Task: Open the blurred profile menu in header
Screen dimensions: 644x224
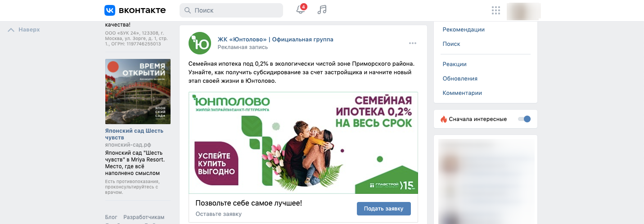Action: point(523,11)
